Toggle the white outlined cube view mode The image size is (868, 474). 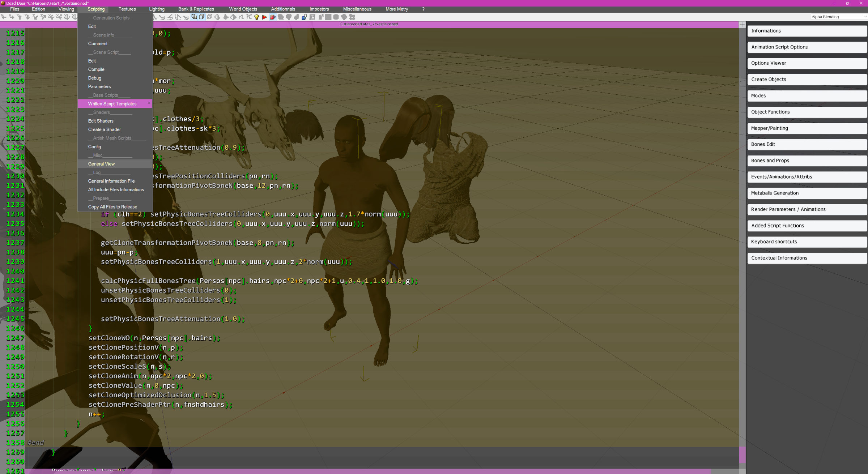click(x=202, y=17)
